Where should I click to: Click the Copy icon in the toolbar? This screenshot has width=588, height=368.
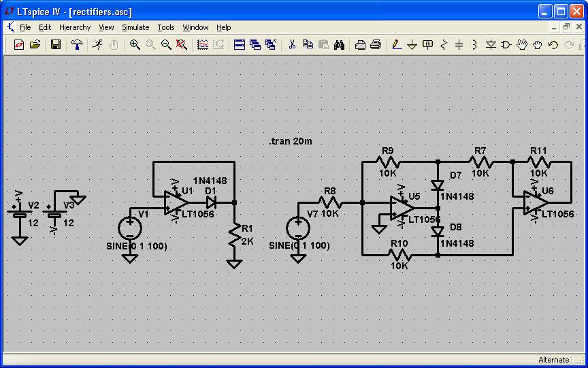coord(308,45)
